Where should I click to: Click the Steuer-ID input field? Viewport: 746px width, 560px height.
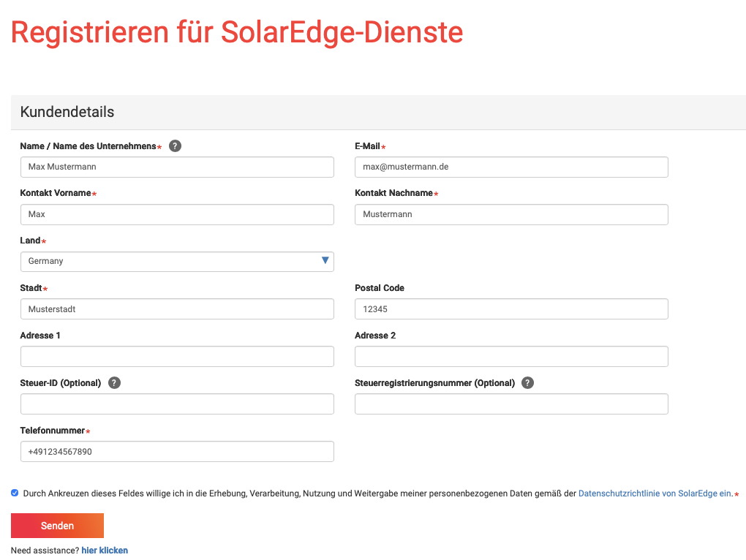[x=177, y=404]
